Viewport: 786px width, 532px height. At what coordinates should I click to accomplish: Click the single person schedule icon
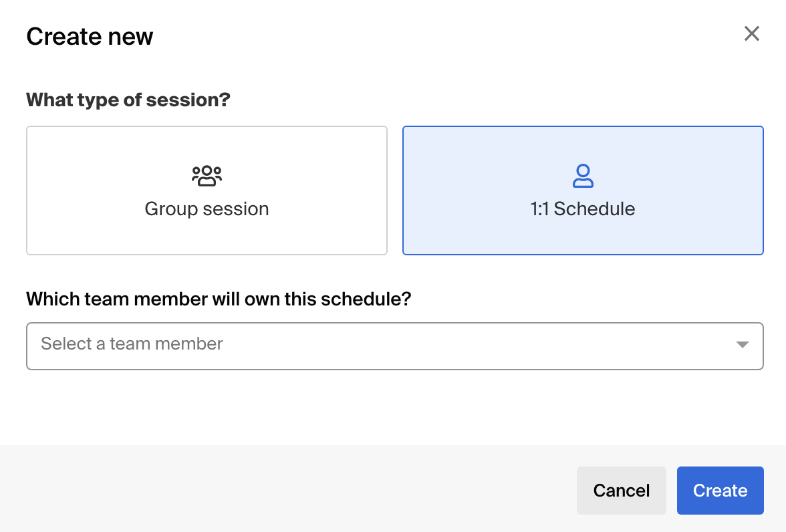coord(583,176)
